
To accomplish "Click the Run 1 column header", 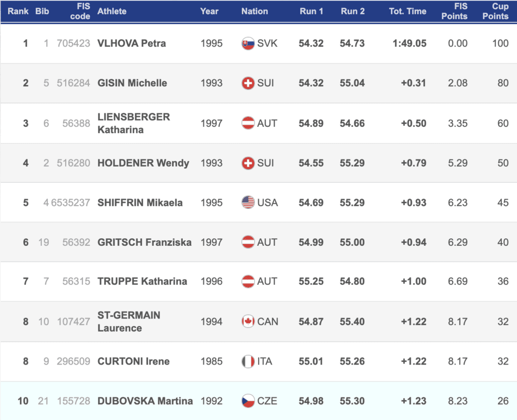I will [x=312, y=11].
